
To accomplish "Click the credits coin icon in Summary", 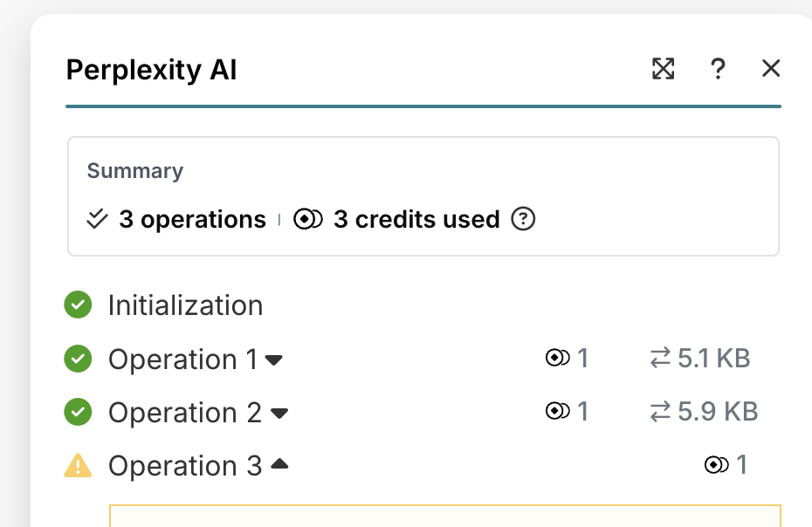I will pyautogui.click(x=308, y=219).
